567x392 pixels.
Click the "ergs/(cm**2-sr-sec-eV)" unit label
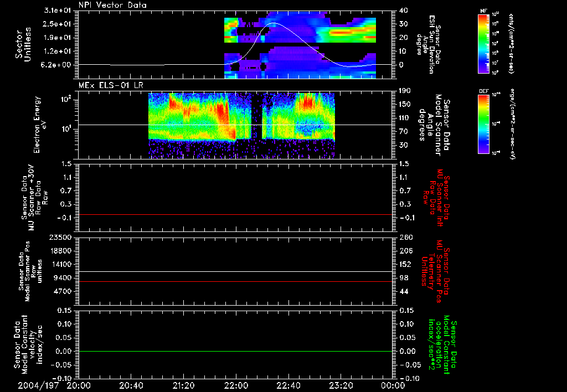pos(512,124)
